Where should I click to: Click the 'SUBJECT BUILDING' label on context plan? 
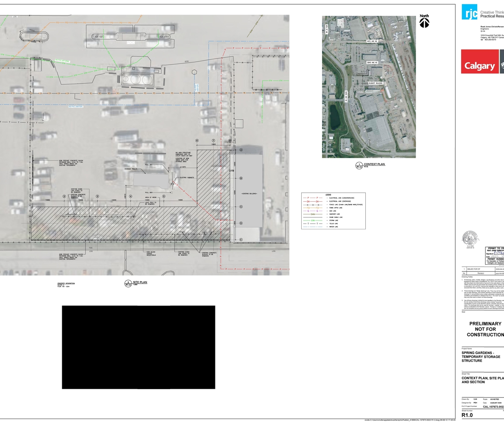click(375, 83)
